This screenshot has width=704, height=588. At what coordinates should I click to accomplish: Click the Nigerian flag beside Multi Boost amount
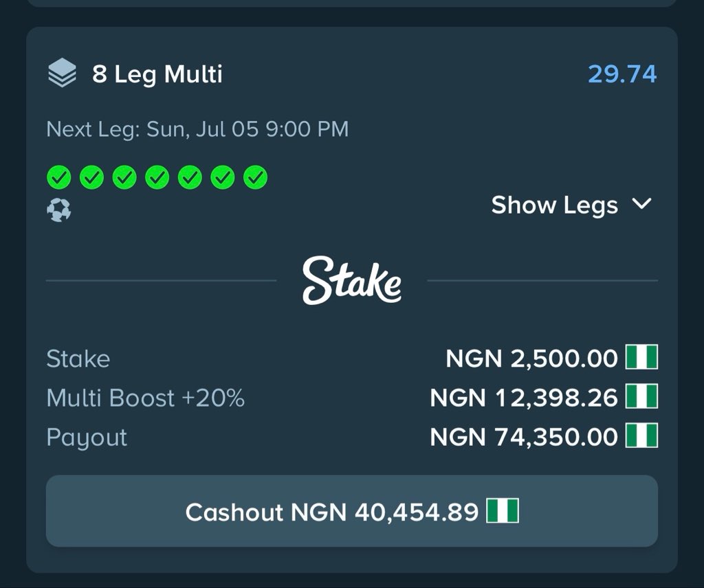[641, 396]
